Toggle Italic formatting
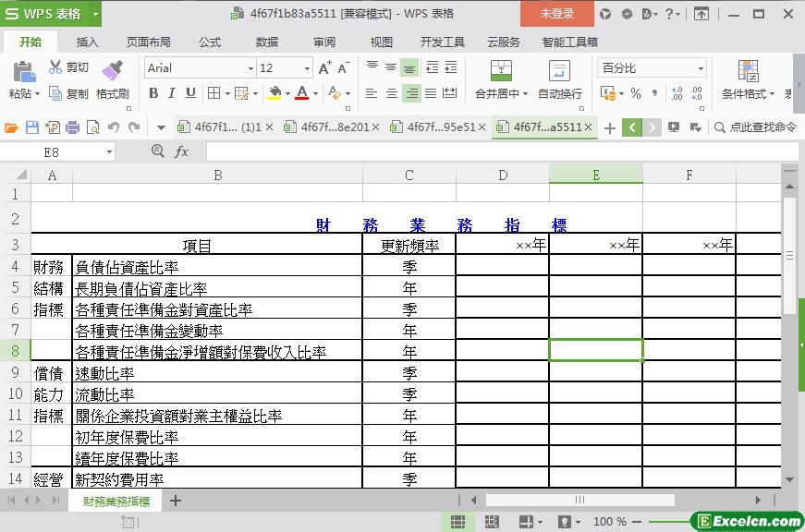 tap(172, 93)
